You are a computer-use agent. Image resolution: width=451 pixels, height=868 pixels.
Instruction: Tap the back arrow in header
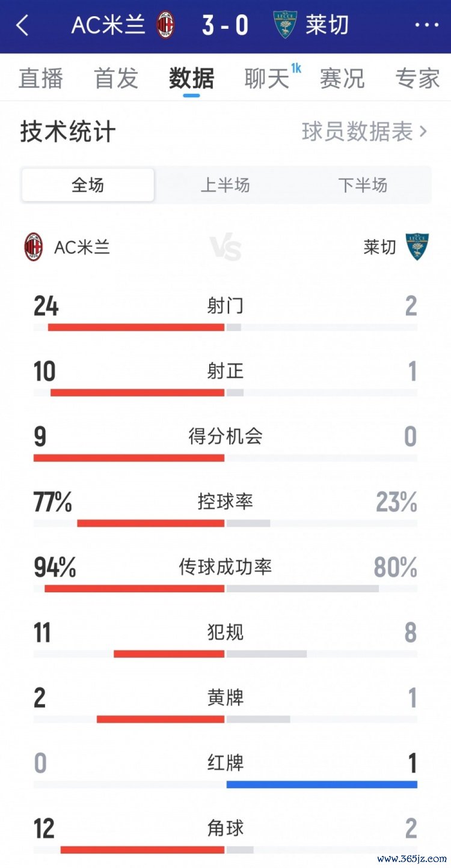pos(22,26)
